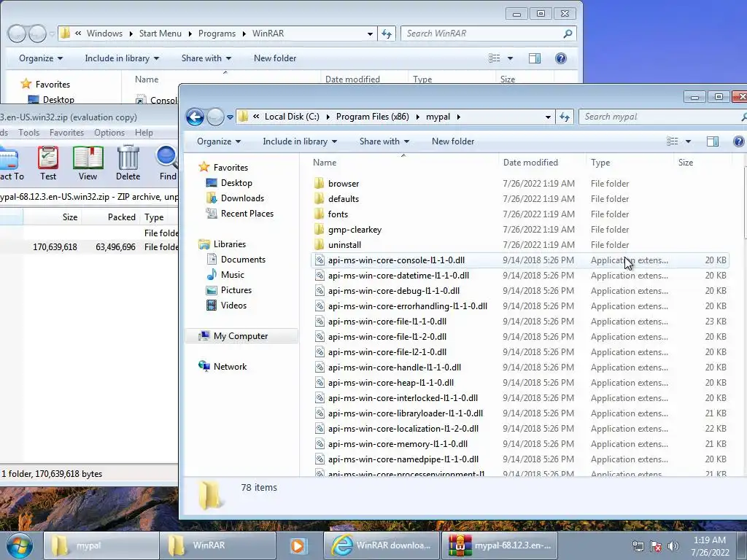
Task: Open view options dropdown arrow in mypal window
Action: [x=688, y=141]
